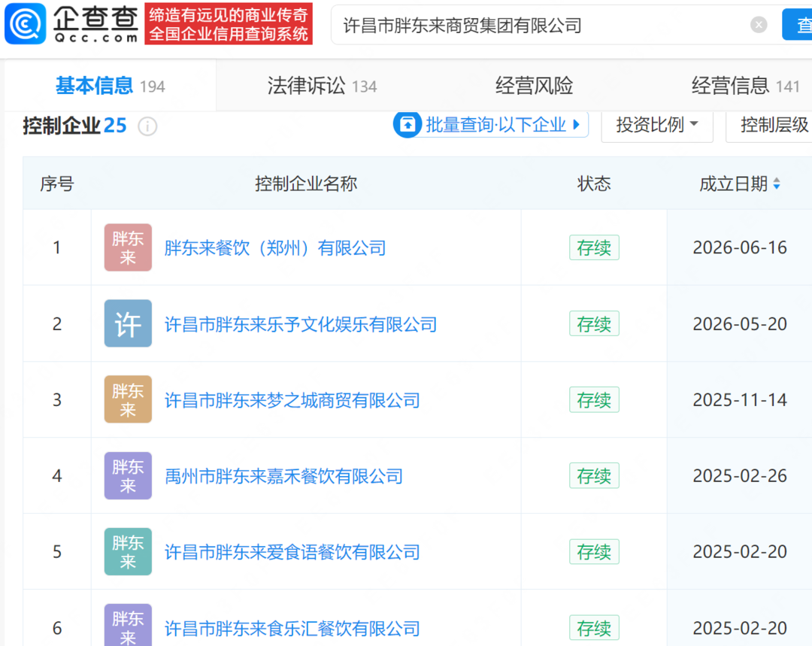The image size is (812, 646).
Task: Click the 控制企业名称 column header
Action: click(306, 183)
